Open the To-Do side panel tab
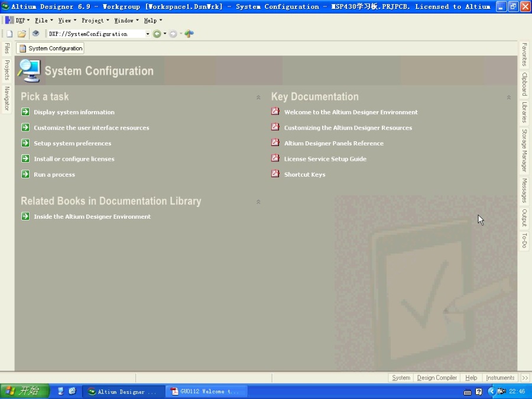The width and height of the screenshot is (532, 399). [524, 241]
